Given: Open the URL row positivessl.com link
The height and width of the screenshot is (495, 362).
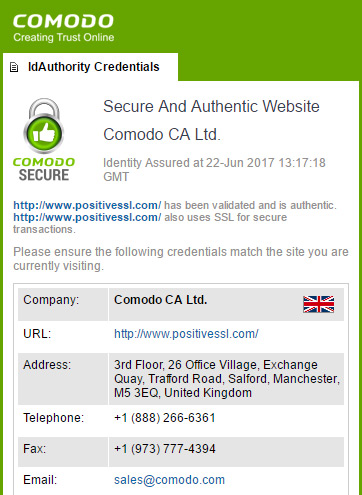Looking at the screenshot, I should click(x=186, y=334).
